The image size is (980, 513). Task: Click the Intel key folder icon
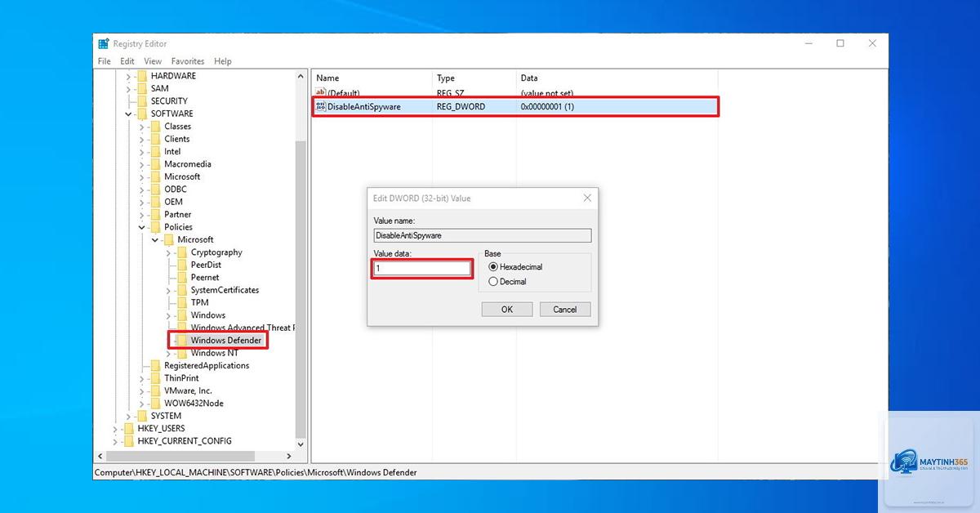(155, 152)
